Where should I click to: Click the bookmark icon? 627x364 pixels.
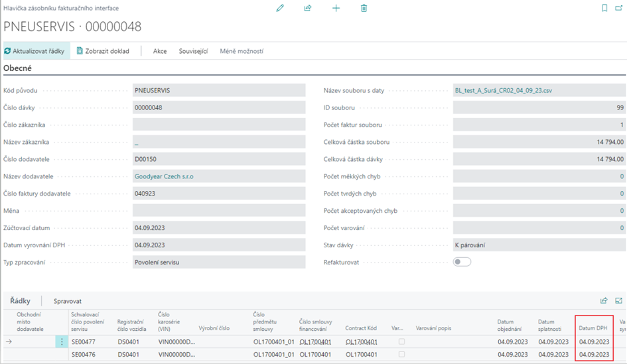point(604,8)
